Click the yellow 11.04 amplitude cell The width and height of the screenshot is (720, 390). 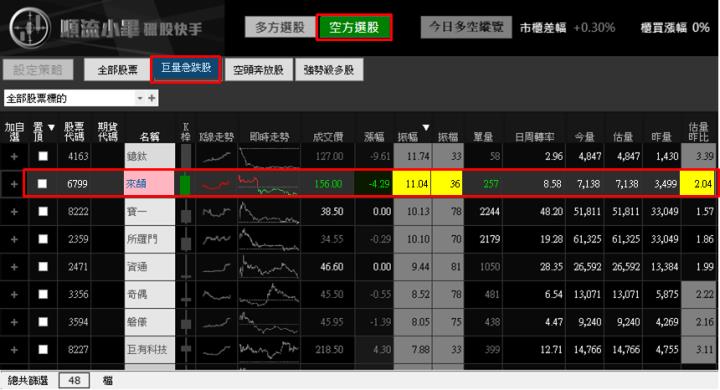(411, 184)
